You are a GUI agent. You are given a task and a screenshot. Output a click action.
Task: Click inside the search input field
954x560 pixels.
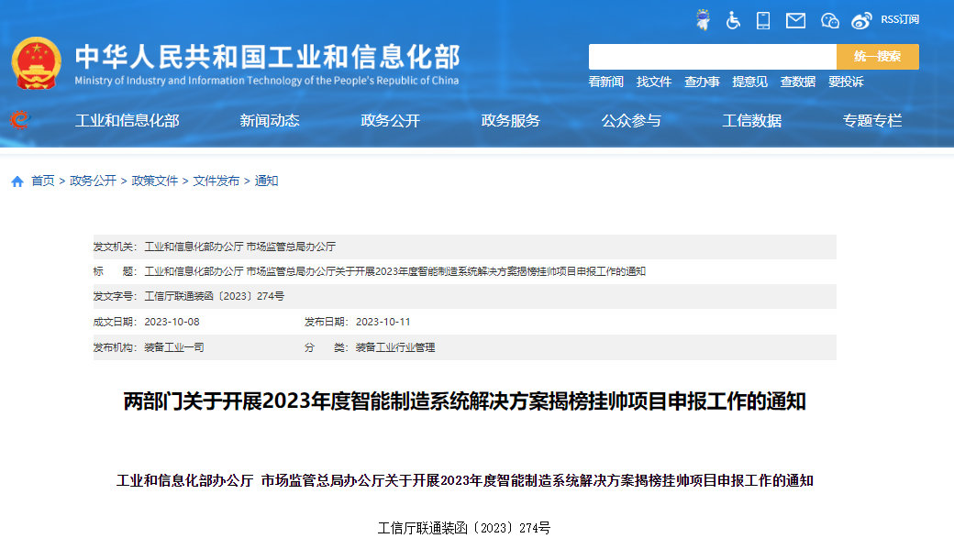point(715,56)
